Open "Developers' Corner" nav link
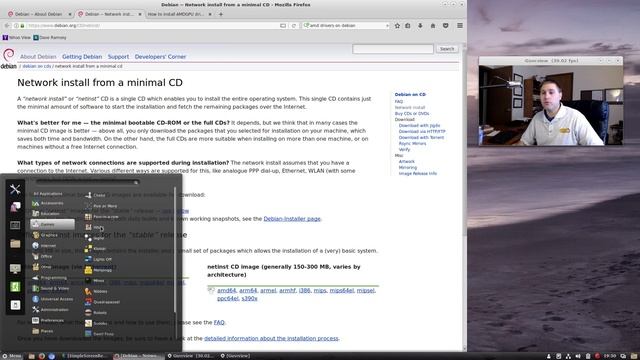The width and height of the screenshot is (640, 360). (x=160, y=57)
